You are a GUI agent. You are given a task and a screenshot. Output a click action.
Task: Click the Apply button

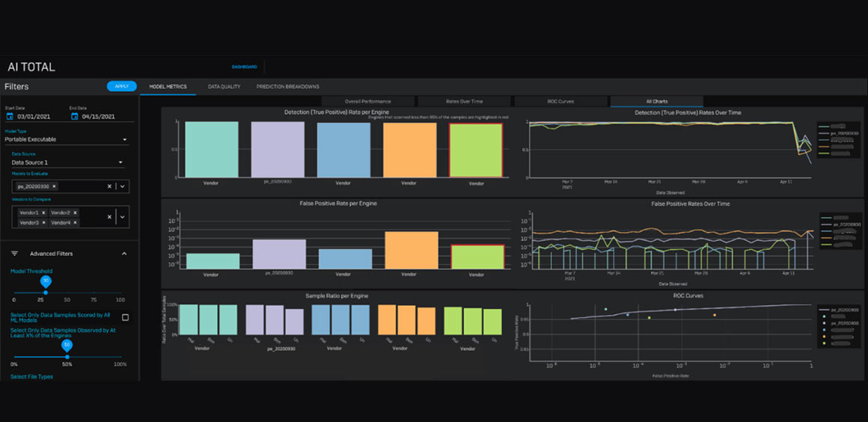[122, 86]
